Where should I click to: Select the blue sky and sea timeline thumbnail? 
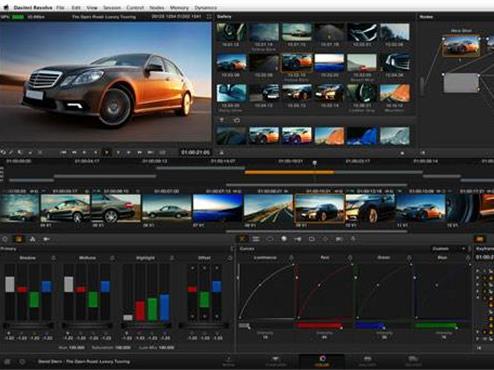coord(217,208)
